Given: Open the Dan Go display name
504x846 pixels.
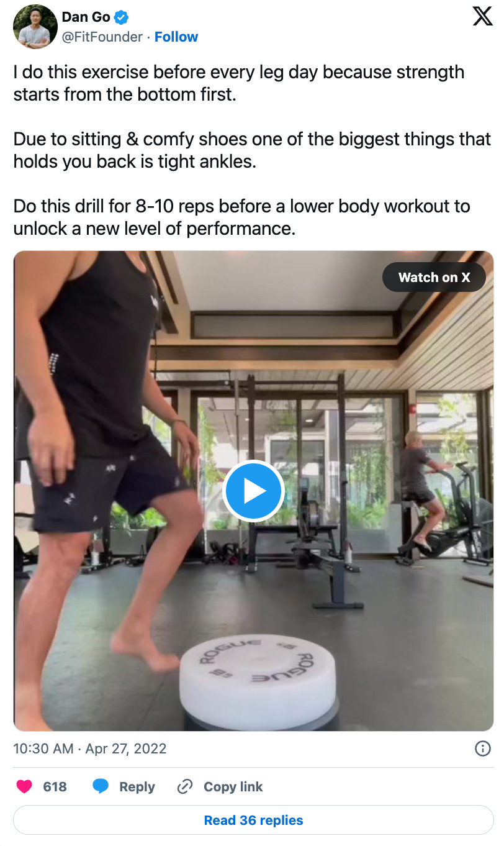Looking at the screenshot, I should click(86, 17).
